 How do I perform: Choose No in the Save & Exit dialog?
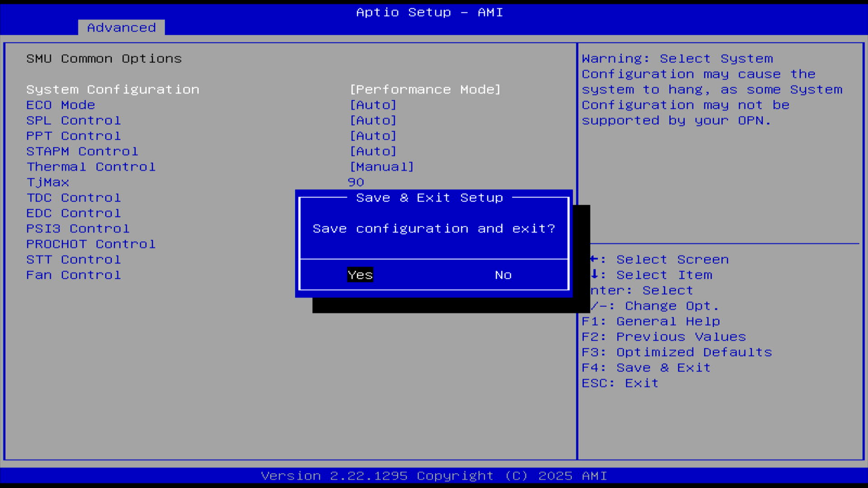(x=503, y=275)
